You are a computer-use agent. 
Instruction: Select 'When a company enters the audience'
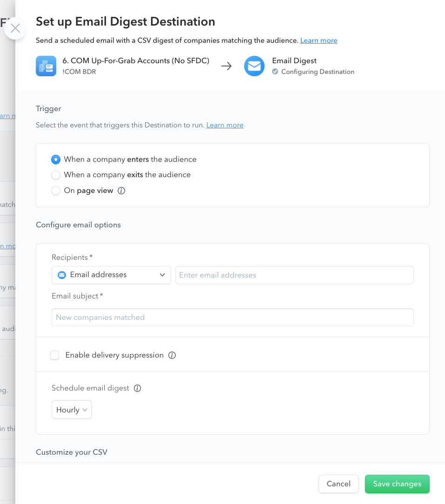coord(56,159)
